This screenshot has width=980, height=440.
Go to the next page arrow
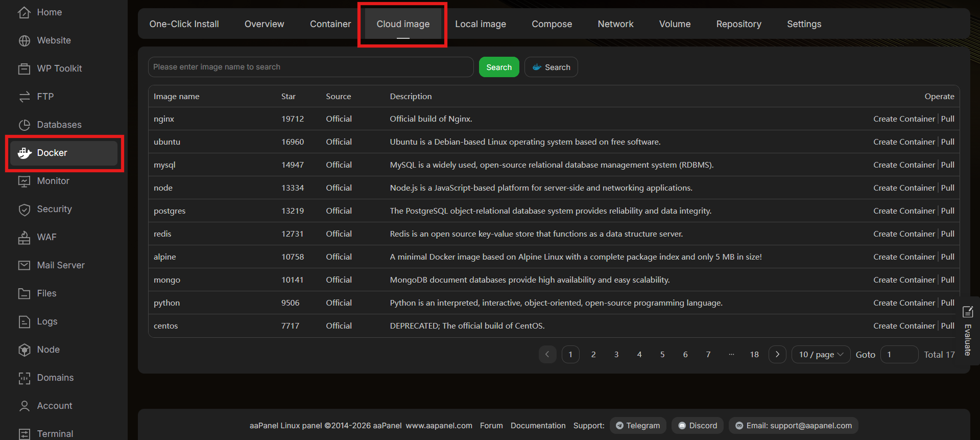tap(777, 354)
